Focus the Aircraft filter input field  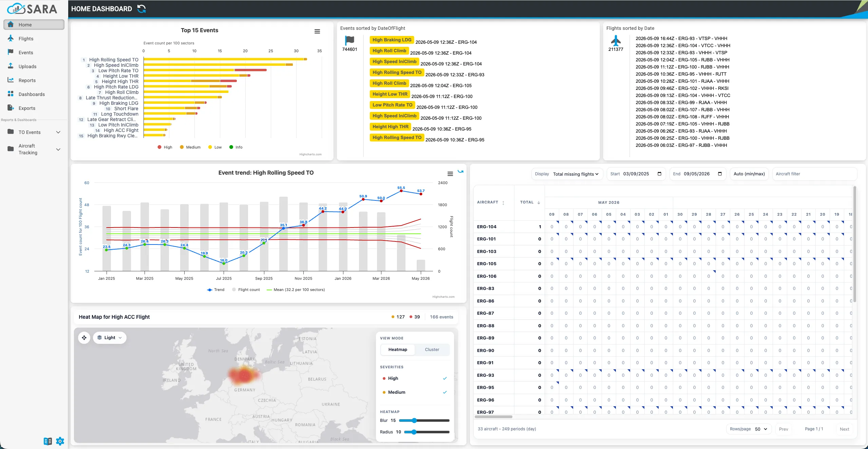(x=814, y=174)
